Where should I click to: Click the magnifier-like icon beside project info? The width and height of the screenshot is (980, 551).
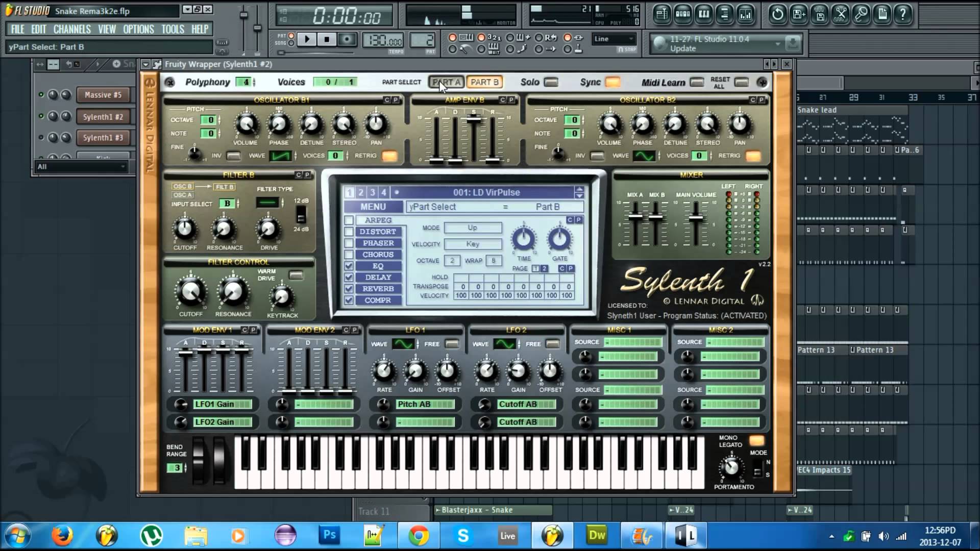click(861, 14)
